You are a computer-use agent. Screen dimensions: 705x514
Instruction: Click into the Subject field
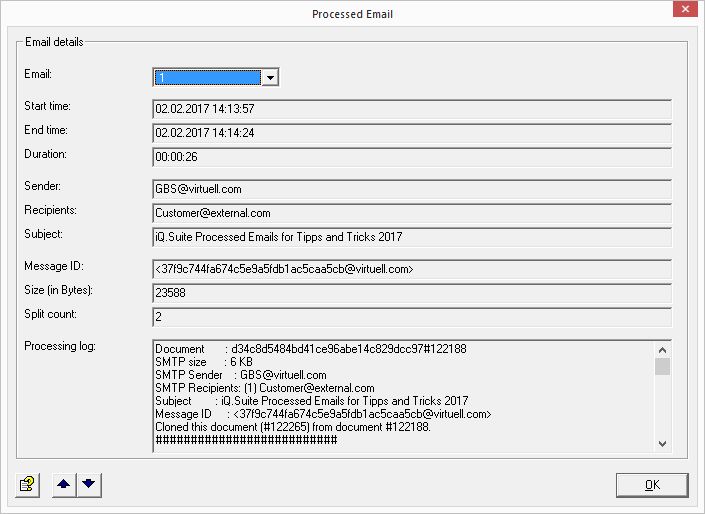pyautogui.click(x=410, y=237)
